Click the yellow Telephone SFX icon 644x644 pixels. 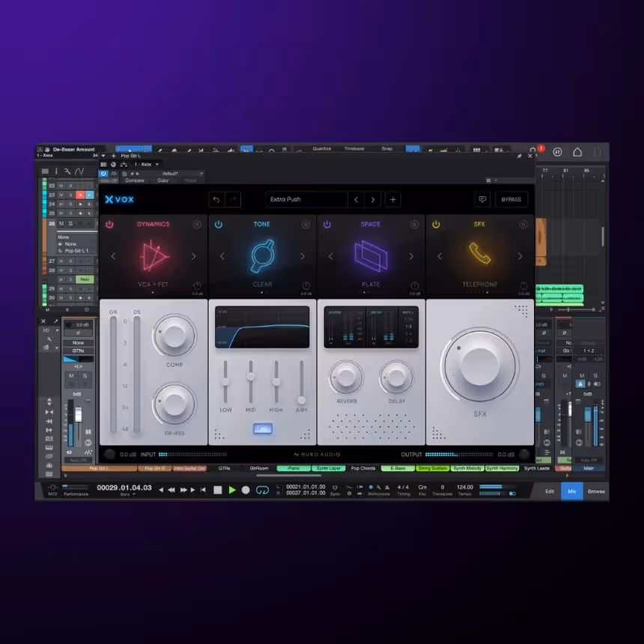480,253
